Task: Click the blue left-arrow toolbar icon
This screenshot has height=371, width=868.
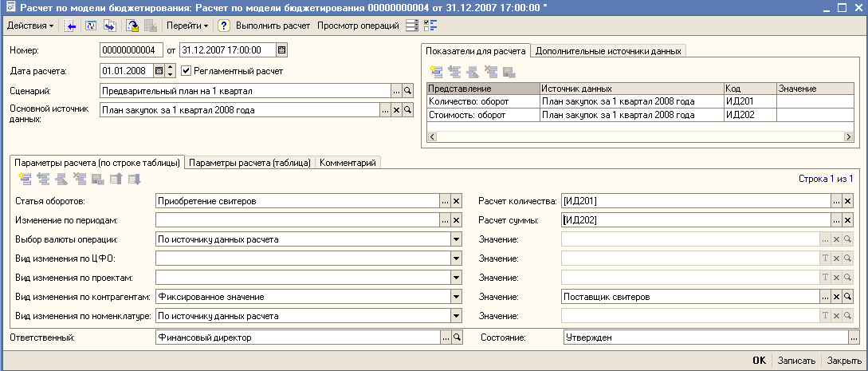Action: (x=70, y=26)
